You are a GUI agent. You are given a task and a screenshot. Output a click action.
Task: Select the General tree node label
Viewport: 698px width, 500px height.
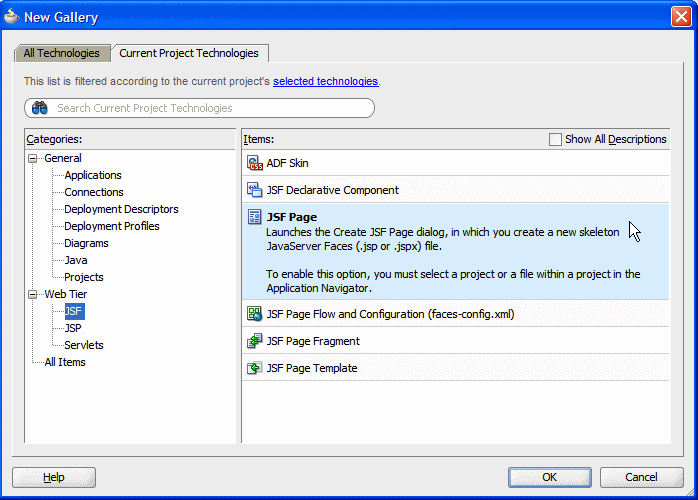[x=63, y=159]
